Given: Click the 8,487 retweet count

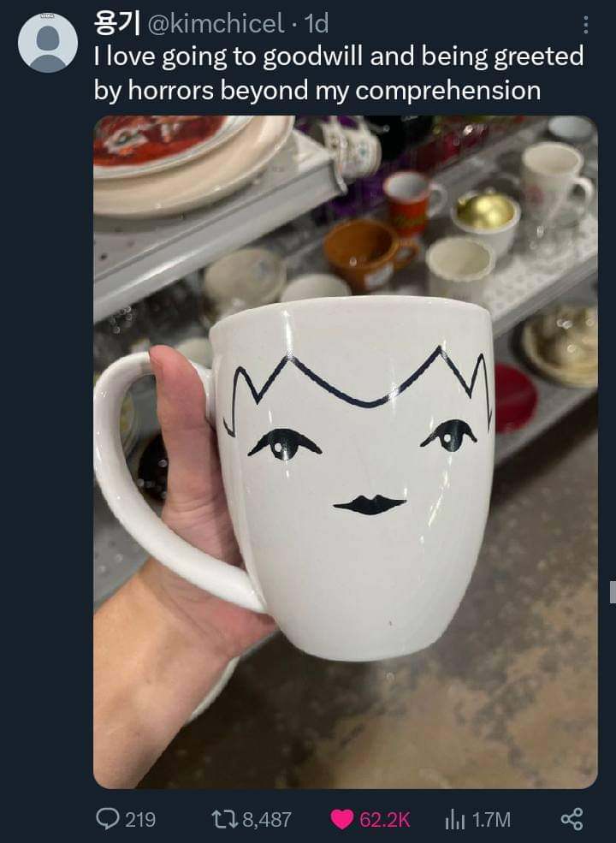Looking at the screenshot, I should point(267,819).
